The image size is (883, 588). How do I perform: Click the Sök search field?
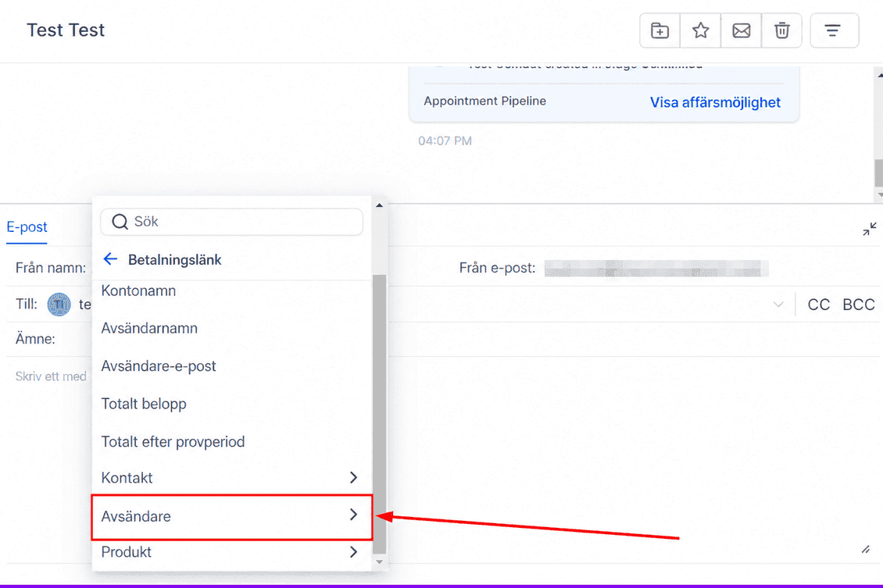coord(231,222)
